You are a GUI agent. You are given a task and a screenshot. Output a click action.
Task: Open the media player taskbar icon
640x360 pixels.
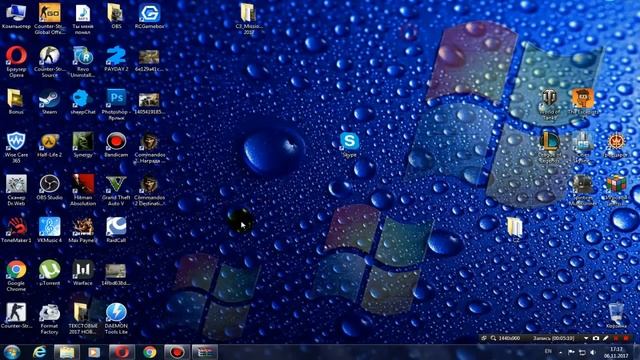(94, 352)
